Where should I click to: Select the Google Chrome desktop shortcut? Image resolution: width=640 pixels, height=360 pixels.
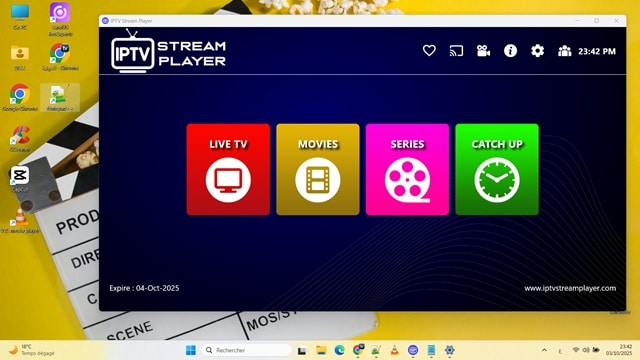point(20,98)
